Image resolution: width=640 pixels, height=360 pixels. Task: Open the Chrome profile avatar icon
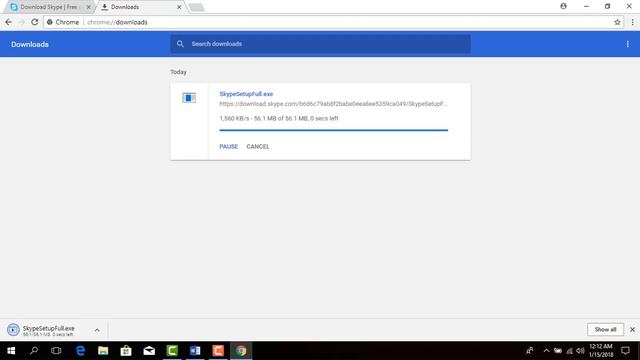(563, 6)
